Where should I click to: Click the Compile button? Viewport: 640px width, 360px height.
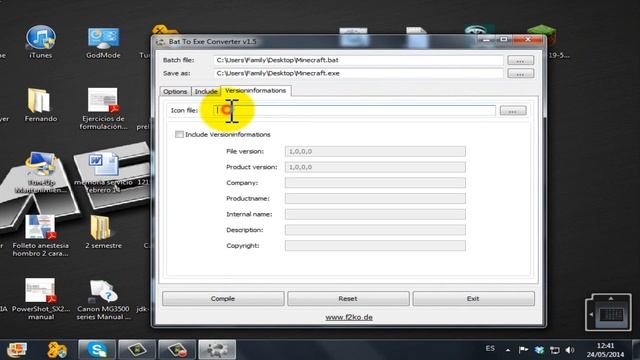point(223,298)
